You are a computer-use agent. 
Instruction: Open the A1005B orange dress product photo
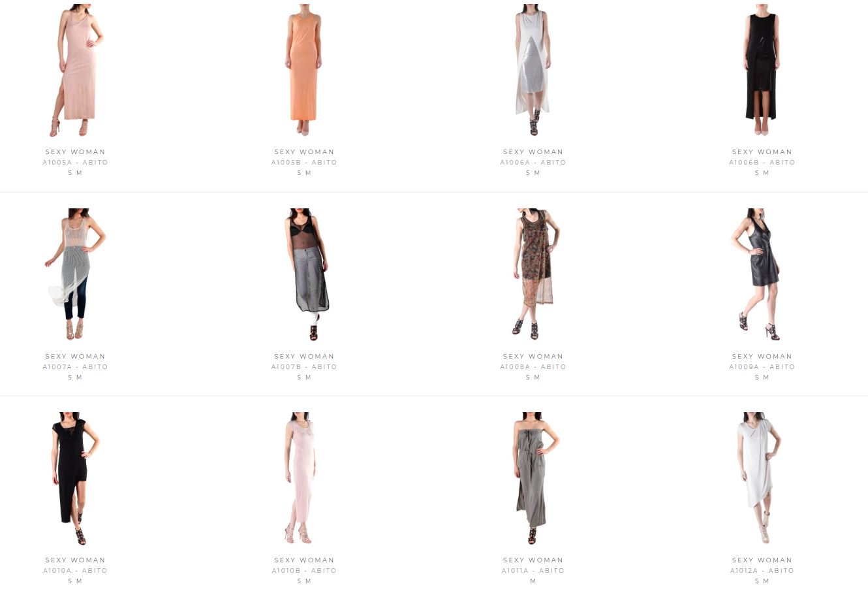[304, 71]
